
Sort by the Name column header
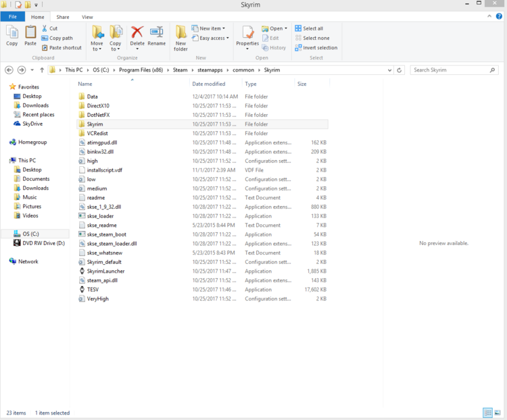(85, 84)
